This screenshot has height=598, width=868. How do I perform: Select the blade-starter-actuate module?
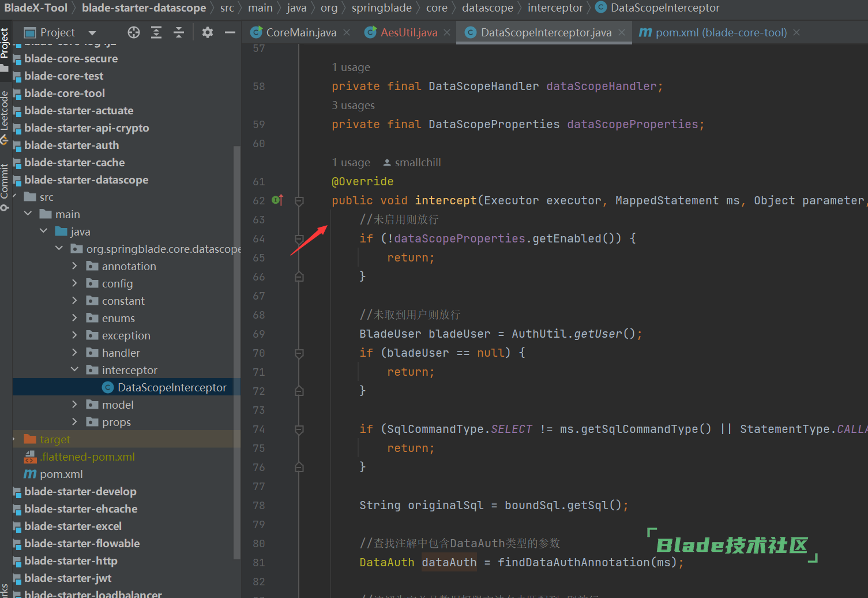point(78,110)
